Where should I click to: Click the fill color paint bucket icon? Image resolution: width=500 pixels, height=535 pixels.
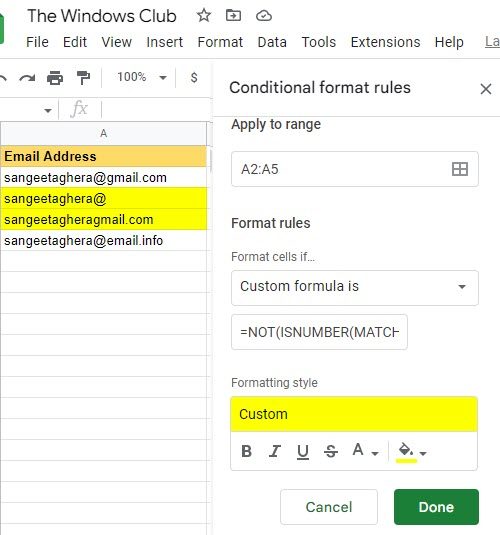pyautogui.click(x=406, y=452)
